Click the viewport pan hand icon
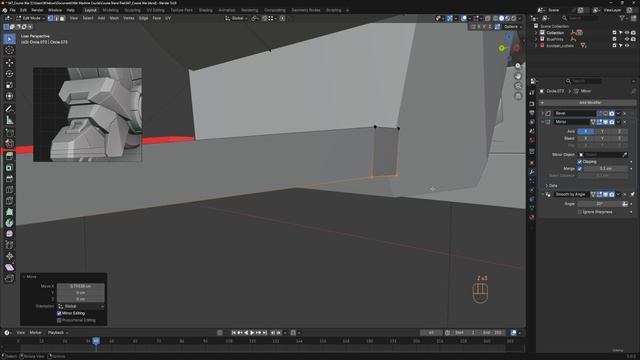This screenshot has width=640, height=360. tap(518, 76)
